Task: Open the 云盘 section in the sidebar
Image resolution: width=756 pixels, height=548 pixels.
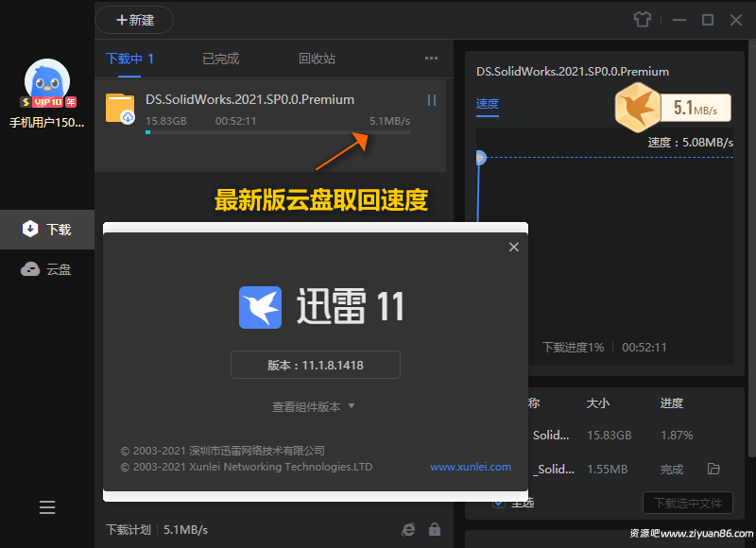Action: [47, 268]
